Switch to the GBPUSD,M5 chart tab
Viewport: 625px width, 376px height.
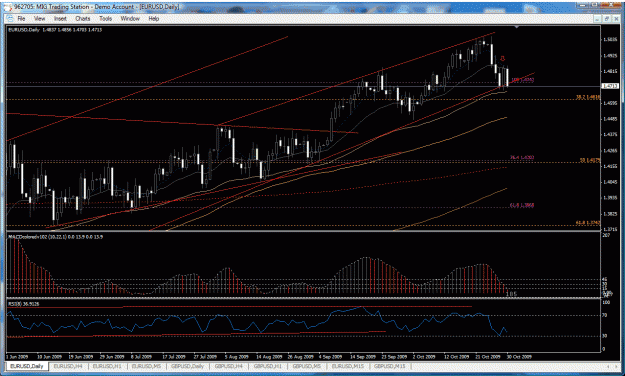(x=307, y=366)
